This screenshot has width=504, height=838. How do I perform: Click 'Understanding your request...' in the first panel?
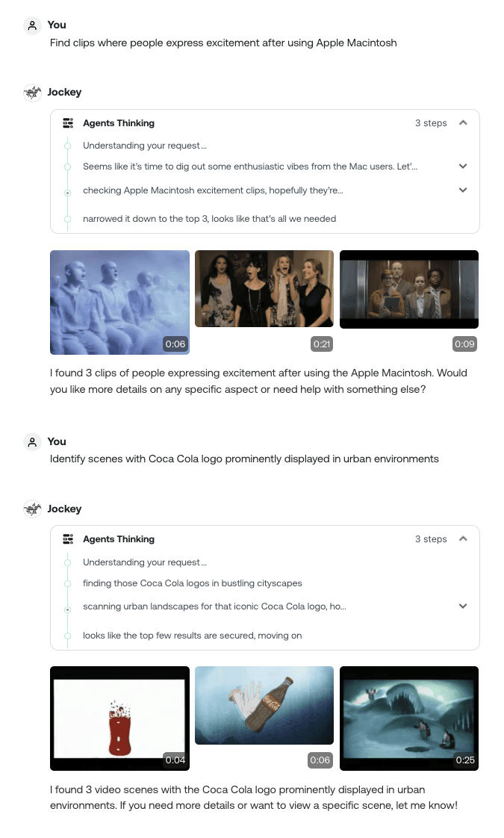(145, 146)
